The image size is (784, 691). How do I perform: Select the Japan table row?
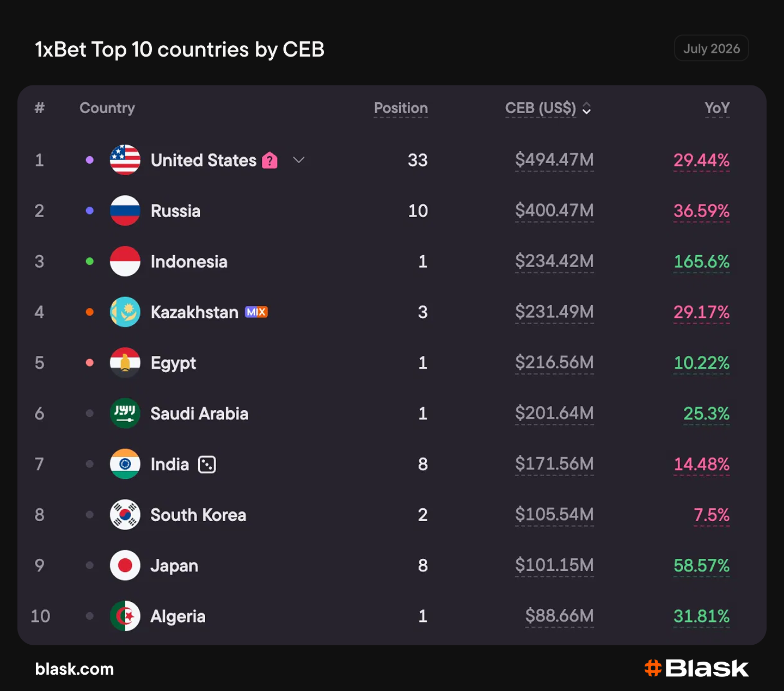pos(392,565)
